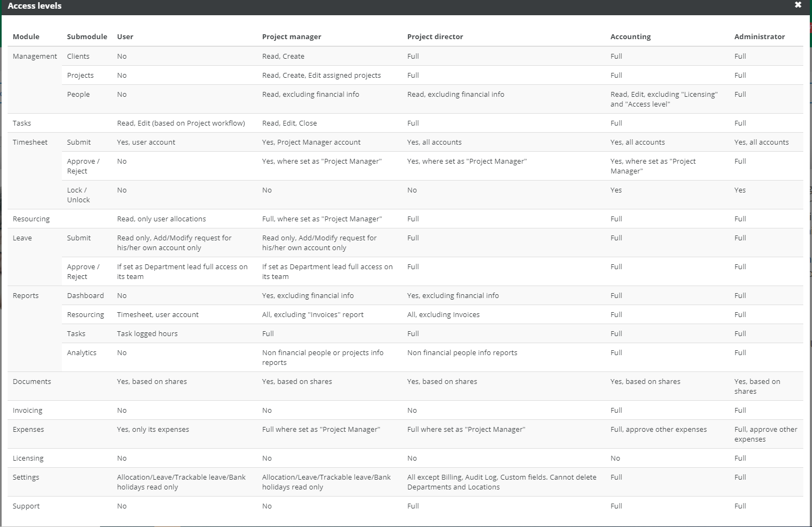812x527 pixels.
Task: Click the Management module row label
Action: pos(35,56)
